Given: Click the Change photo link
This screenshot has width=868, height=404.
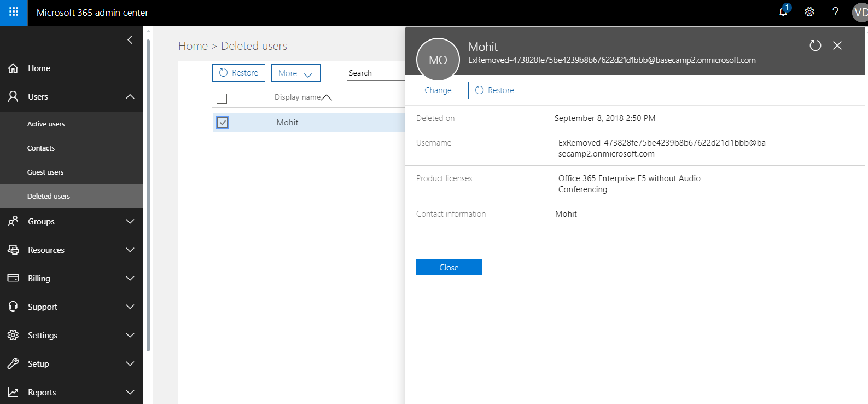Looking at the screenshot, I should click(438, 90).
